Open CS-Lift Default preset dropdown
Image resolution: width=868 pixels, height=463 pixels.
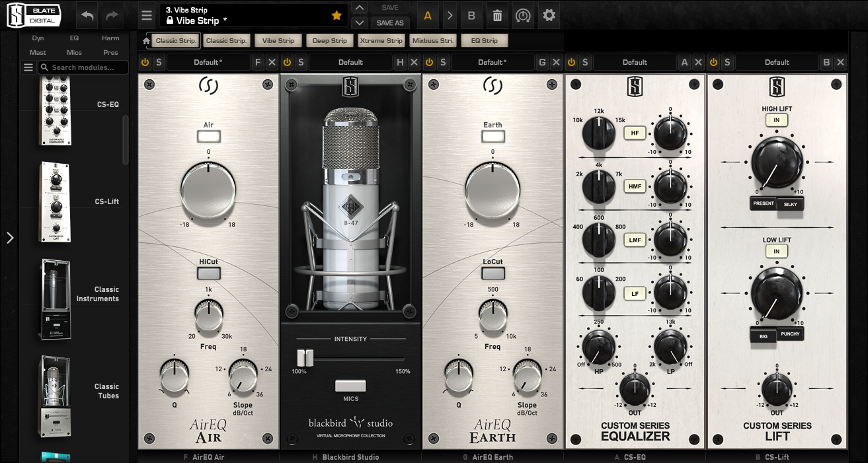[x=777, y=62]
